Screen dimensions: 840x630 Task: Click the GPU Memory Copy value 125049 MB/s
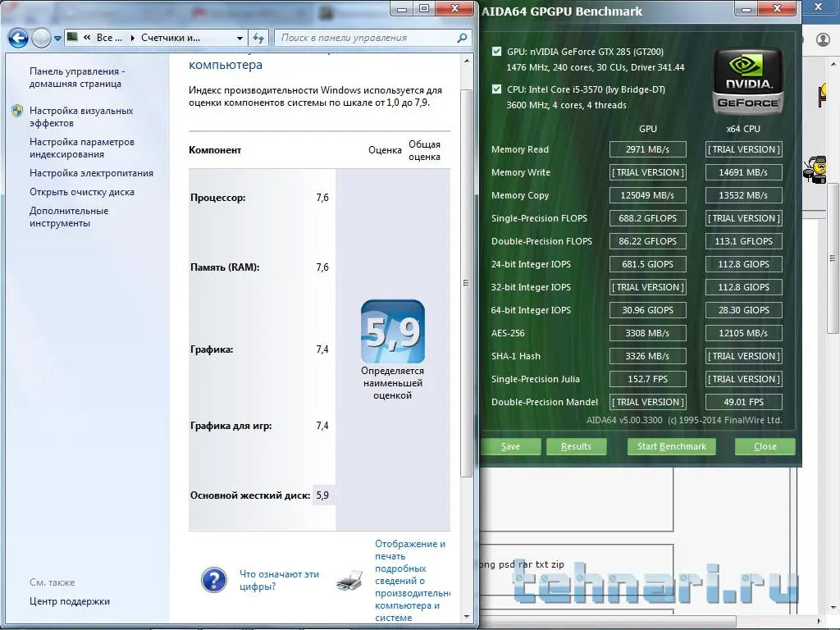point(648,195)
